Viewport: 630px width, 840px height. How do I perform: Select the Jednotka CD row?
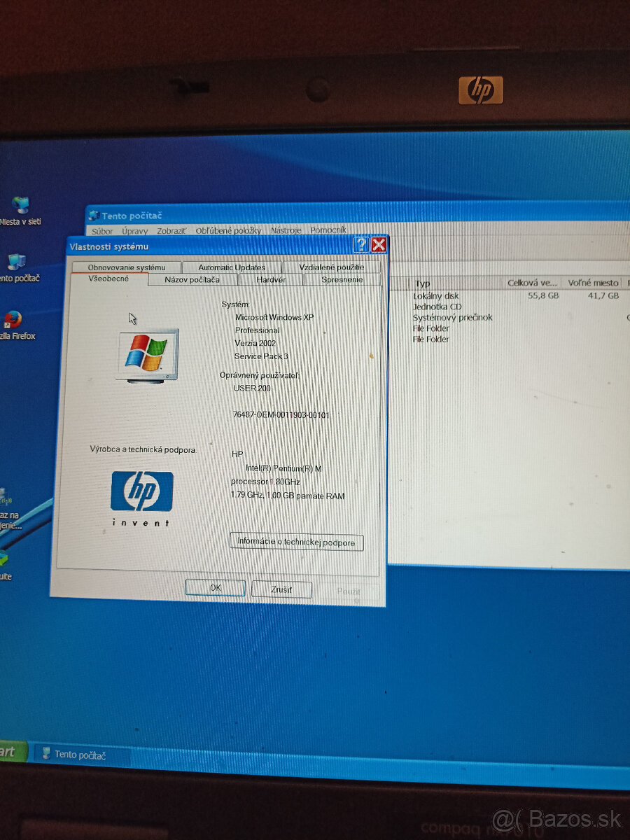pos(437,307)
